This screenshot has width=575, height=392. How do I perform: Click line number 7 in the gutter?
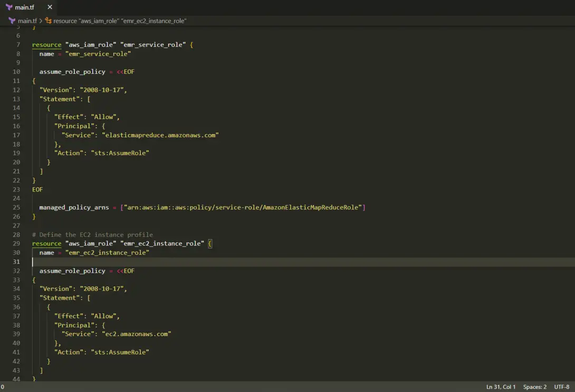[18, 45]
